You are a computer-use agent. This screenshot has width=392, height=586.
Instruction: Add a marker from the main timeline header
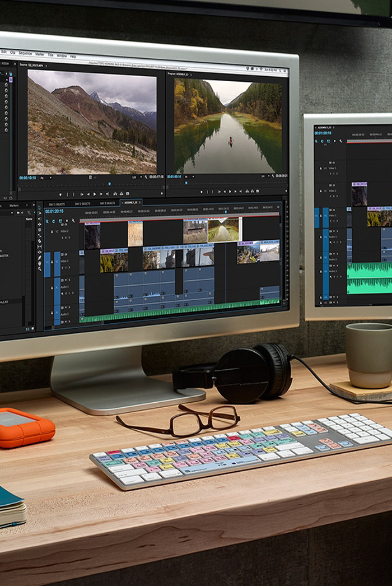pos(67,221)
